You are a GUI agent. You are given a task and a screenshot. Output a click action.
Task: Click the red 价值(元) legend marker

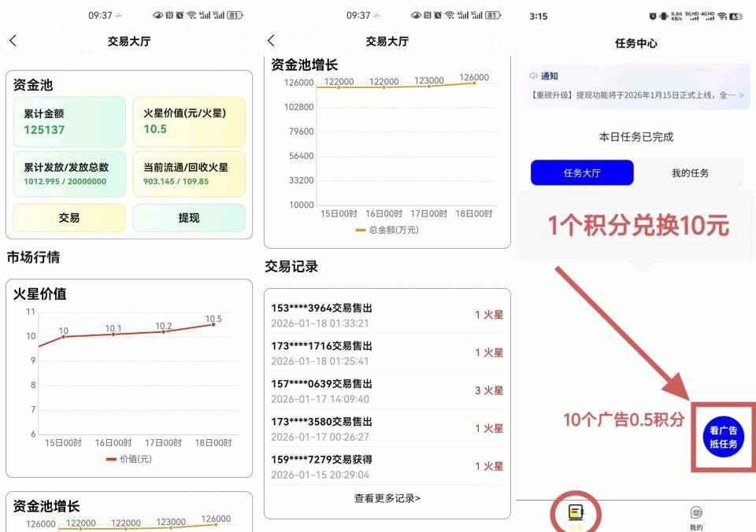pos(111,459)
